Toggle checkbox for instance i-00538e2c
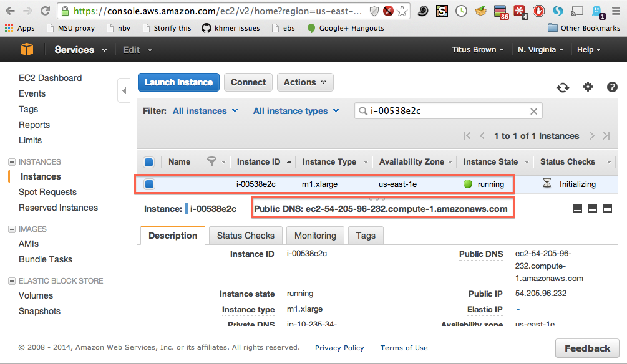627x364 pixels. click(x=149, y=184)
